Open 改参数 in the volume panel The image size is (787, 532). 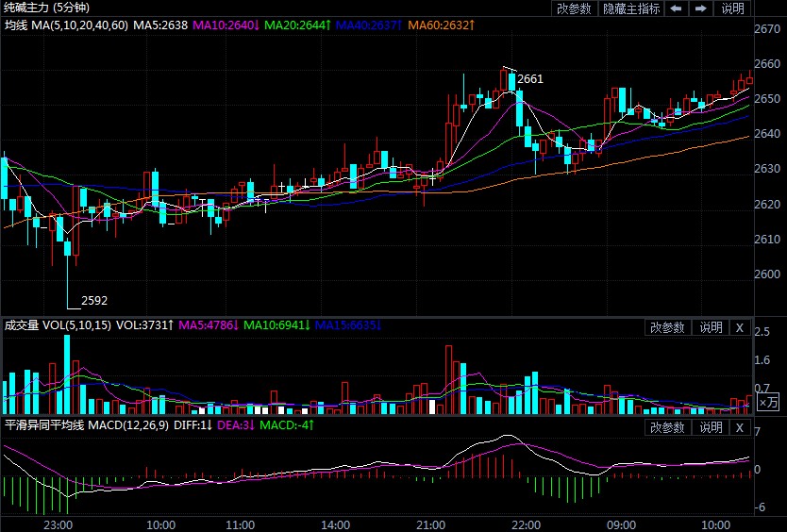667,327
